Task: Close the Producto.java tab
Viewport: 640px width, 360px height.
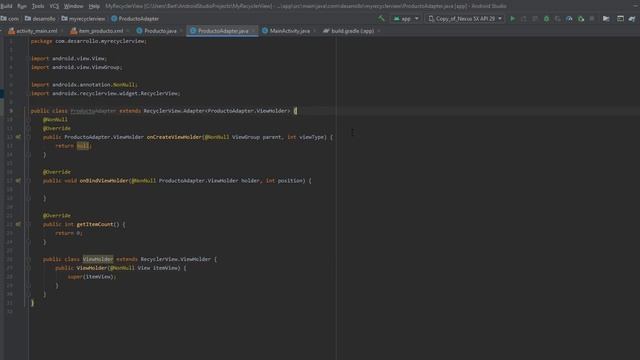Action: [x=182, y=31]
